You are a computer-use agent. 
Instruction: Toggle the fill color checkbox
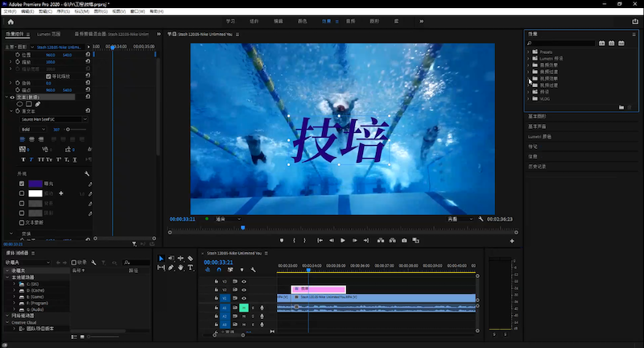click(22, 184)
